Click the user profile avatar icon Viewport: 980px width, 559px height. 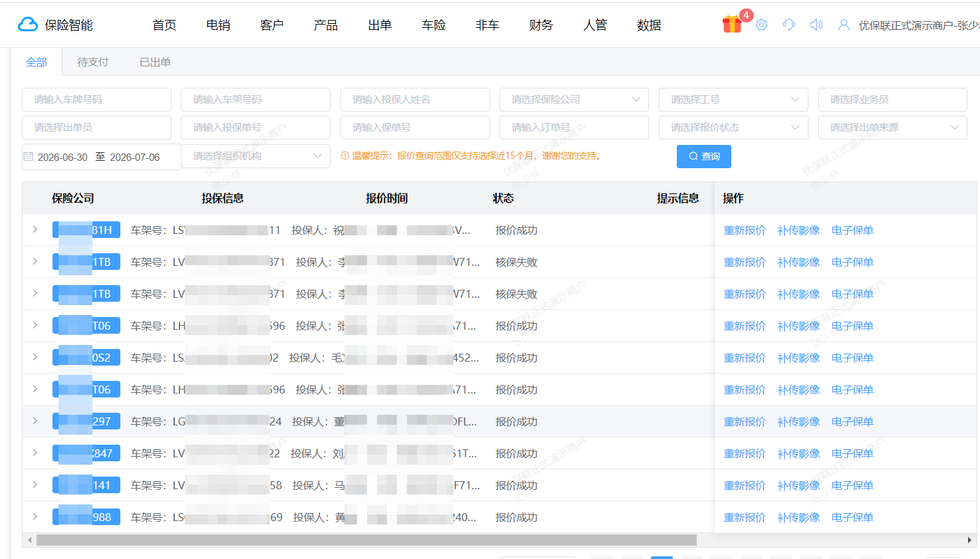tap(844, 25)
